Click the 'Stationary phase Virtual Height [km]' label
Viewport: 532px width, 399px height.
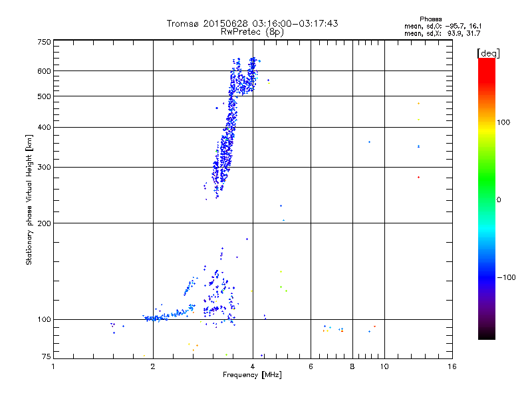(29, 199)
